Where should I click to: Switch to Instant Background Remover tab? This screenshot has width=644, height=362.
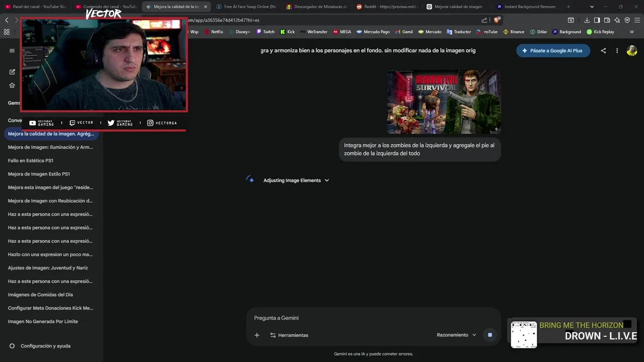tap(527, 7)
